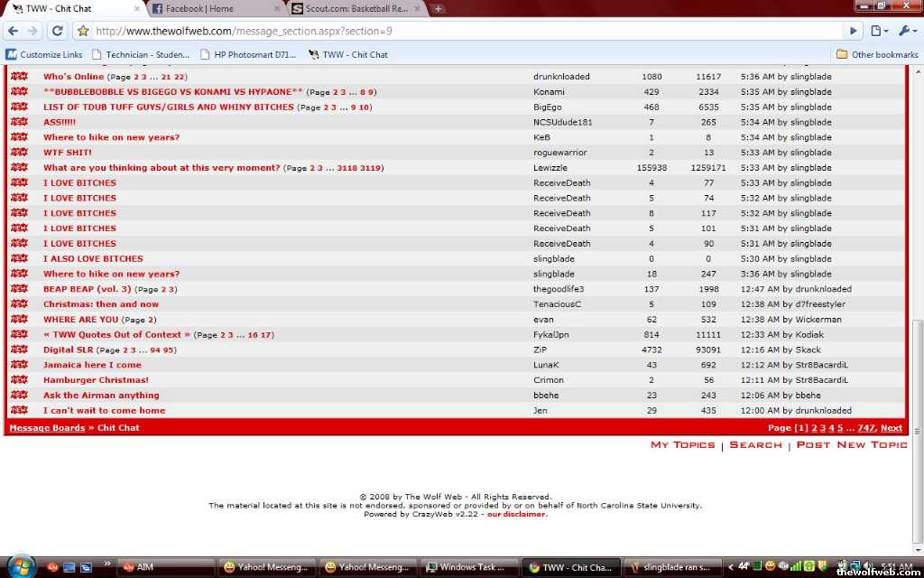Click topic icon beside Digital SLR thread
924x578 pixels.
pyautogui.click(x=19, y=350)
